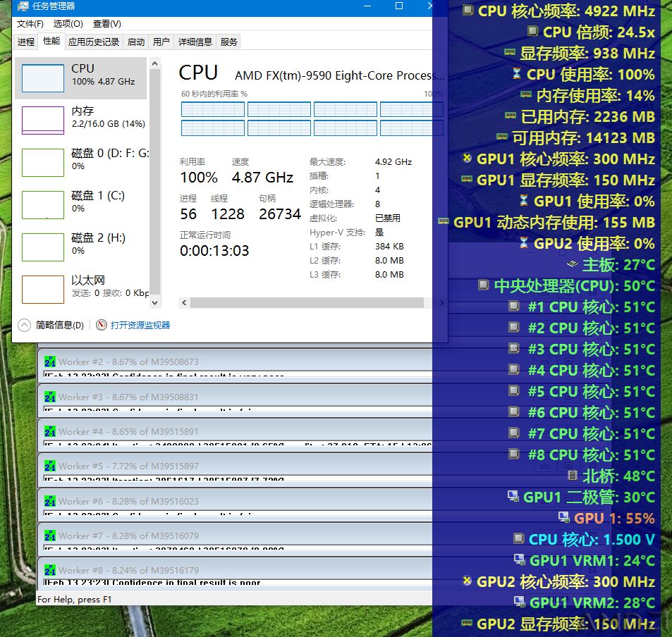Viewport: 672px width, 637px height.
Task: Click the "For Help, press F1" status bar text
Action: (x=75, y=600)
